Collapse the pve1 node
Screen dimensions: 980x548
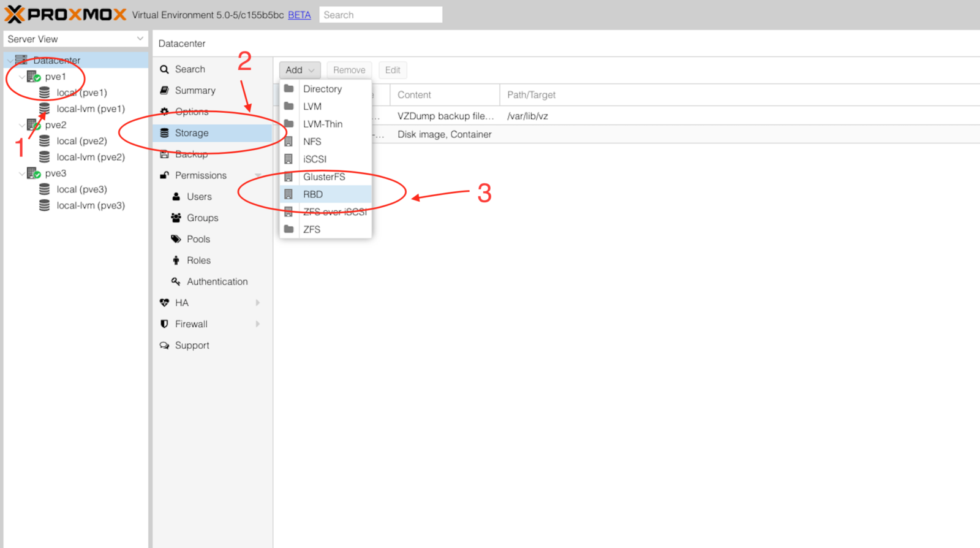[x=21, y=77]
